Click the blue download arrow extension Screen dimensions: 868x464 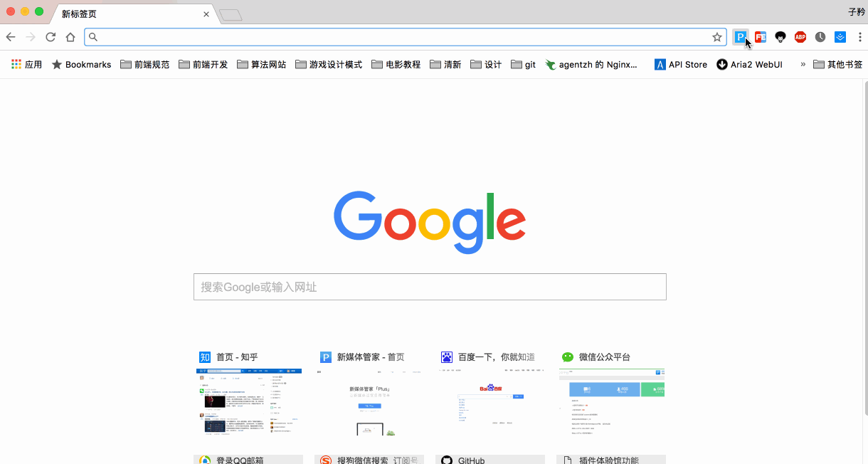click(x=840, y=37)
